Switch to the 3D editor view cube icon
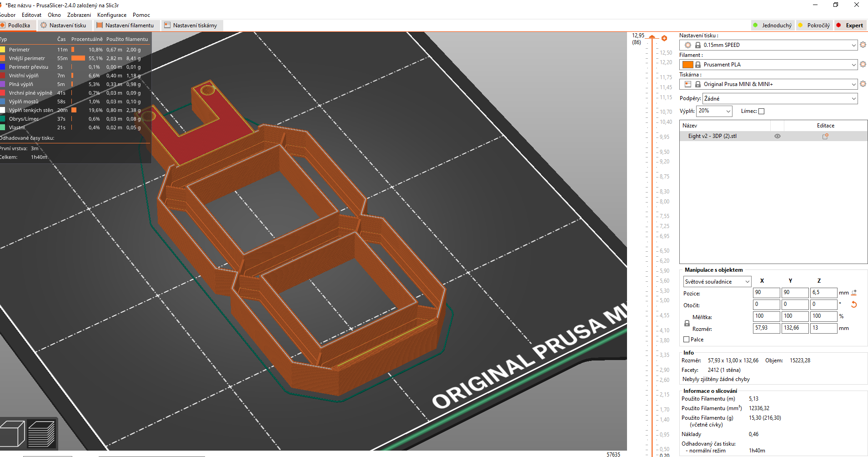The width and height of the screenshot is (868, 457). click(x=11, y=433)
